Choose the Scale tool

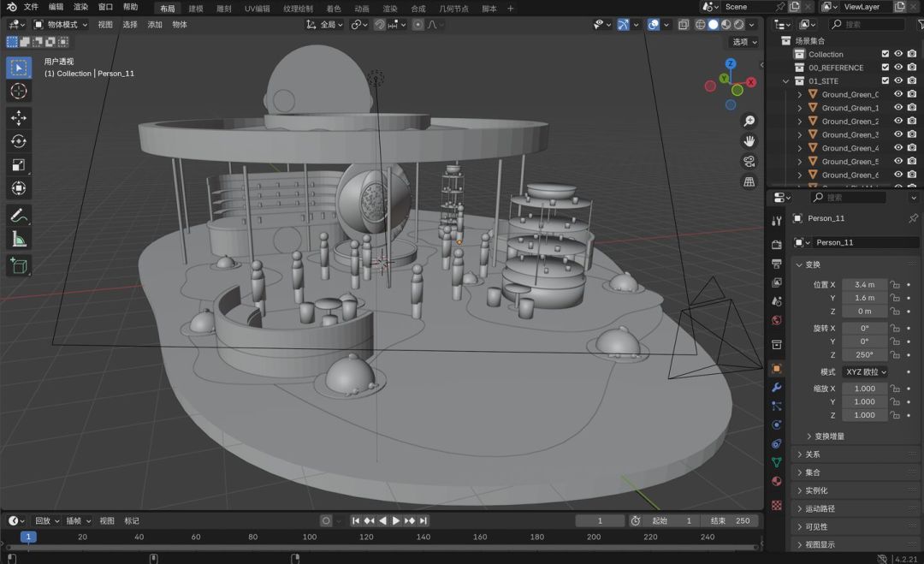19,165
